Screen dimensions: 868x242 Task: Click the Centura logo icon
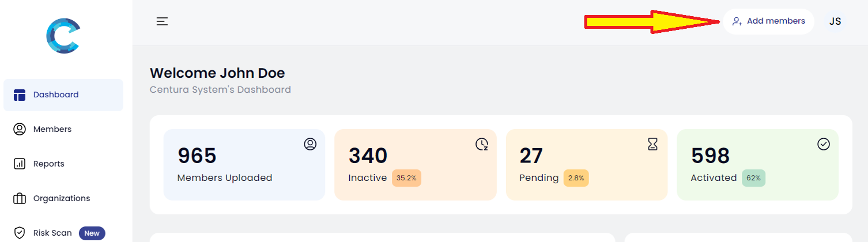pos(63,36)
